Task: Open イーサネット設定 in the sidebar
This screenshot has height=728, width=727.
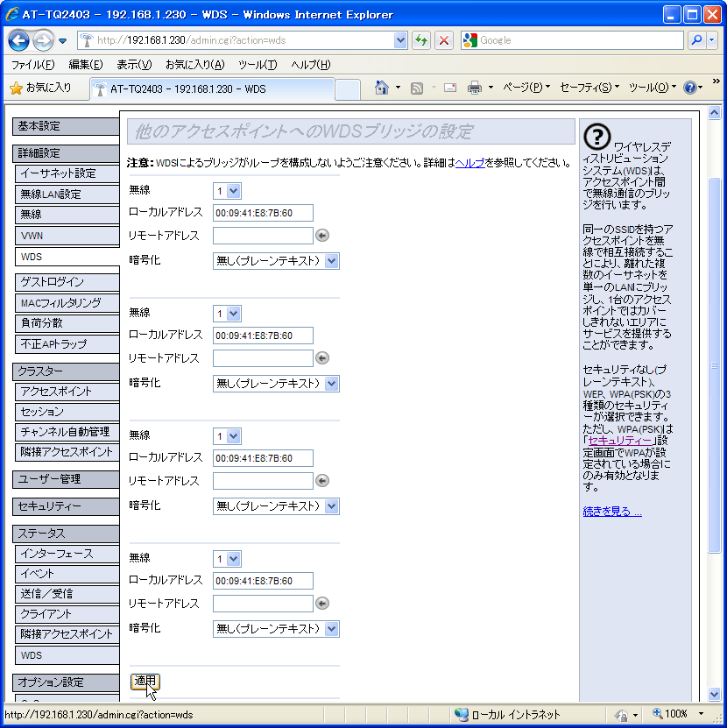Action: point(67,173)
